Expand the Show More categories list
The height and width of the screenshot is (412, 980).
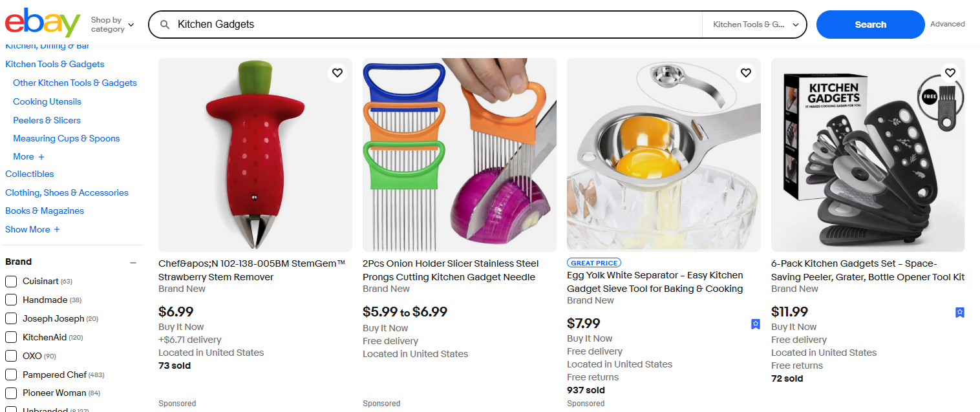pyautogui.click(x=32, y=229)
